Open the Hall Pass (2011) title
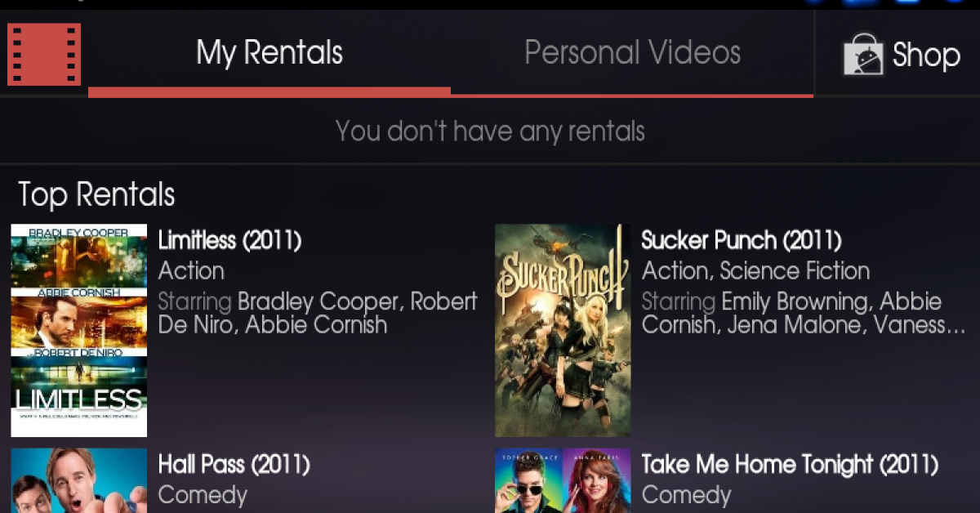 pyautogui.click(x=234, y=465)
